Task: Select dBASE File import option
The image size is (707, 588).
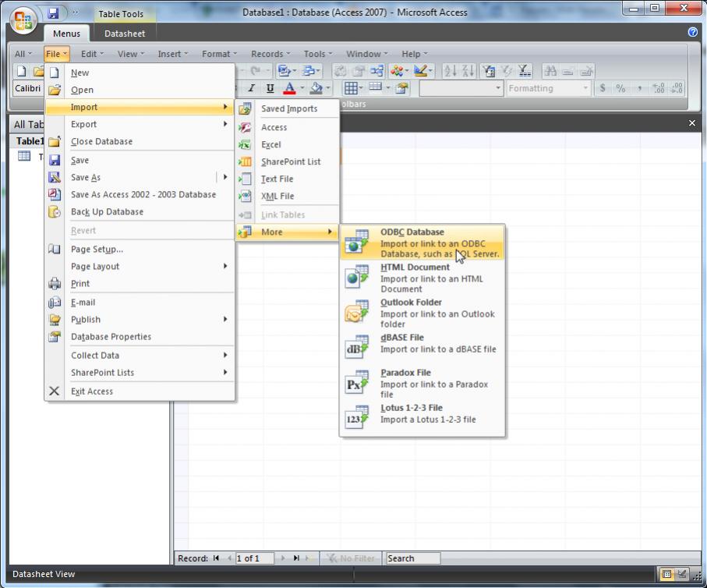Action: pos(422,348)
